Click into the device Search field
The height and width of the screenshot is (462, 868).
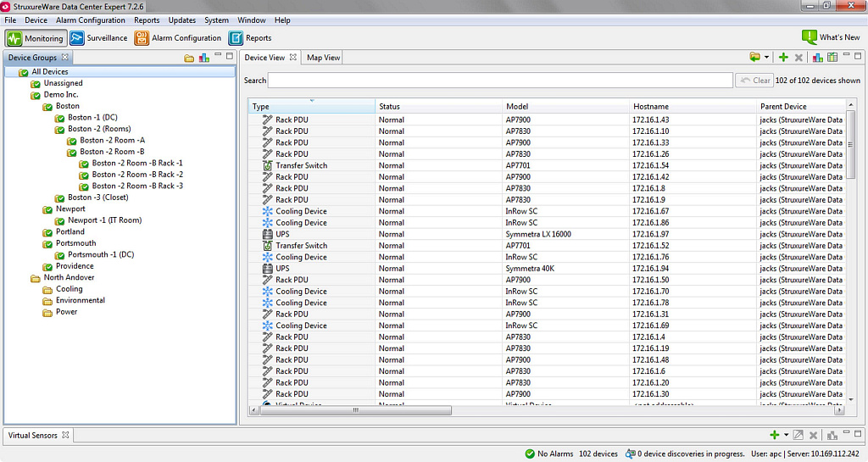click(x=500, y=81)
